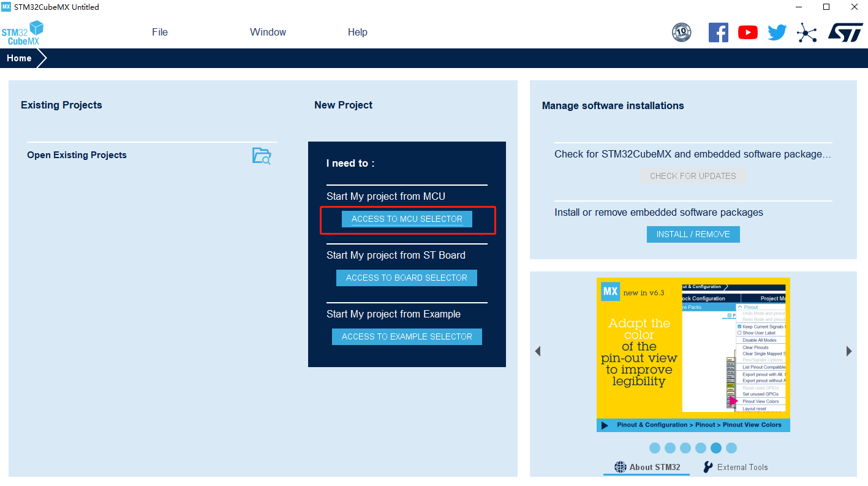Click the 10 years anniversary badge icon

[682, 32]
